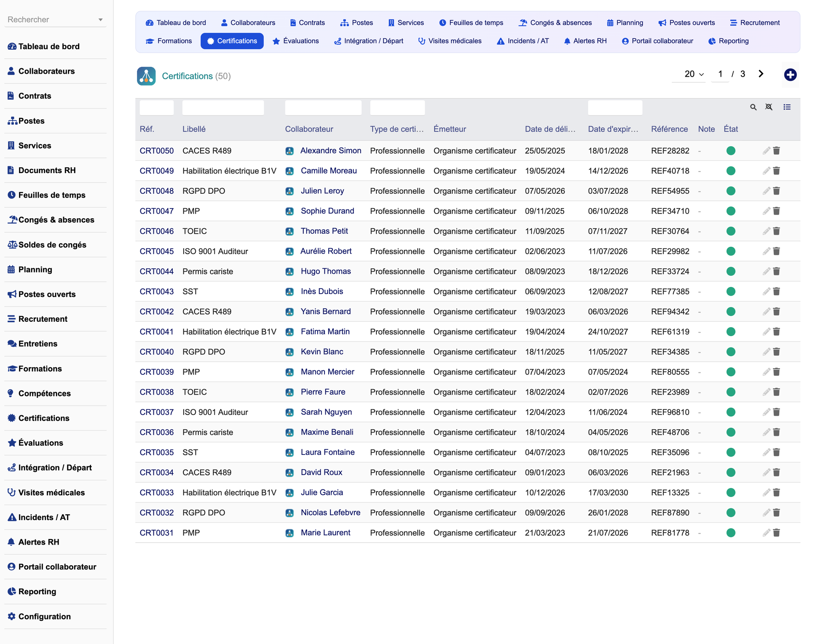Click the add new certification plus icon
Viewport: 820px width, 644px height.
click(790, 75)
